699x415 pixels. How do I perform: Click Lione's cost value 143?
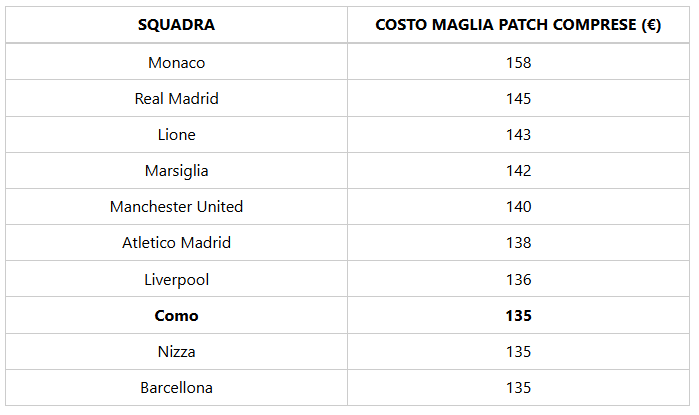pos(518,134)
